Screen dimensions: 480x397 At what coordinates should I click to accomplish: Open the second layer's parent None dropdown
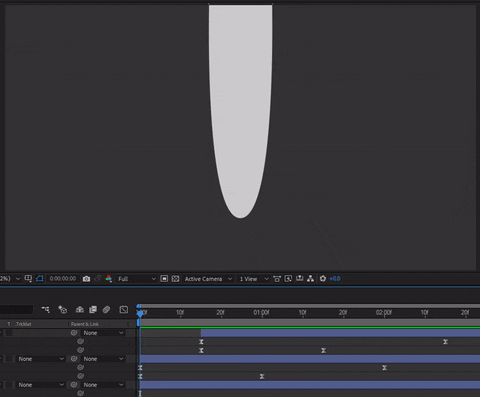coord(103,359)
